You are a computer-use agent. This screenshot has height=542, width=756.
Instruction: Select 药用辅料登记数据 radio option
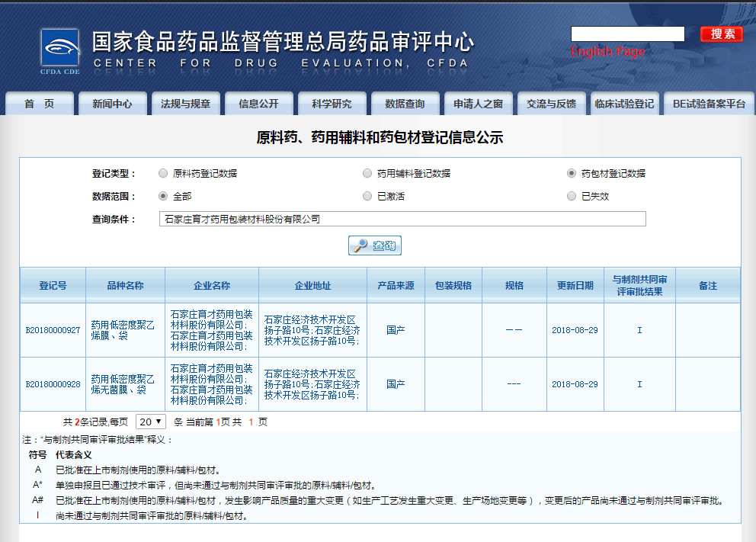click(367, 173)
